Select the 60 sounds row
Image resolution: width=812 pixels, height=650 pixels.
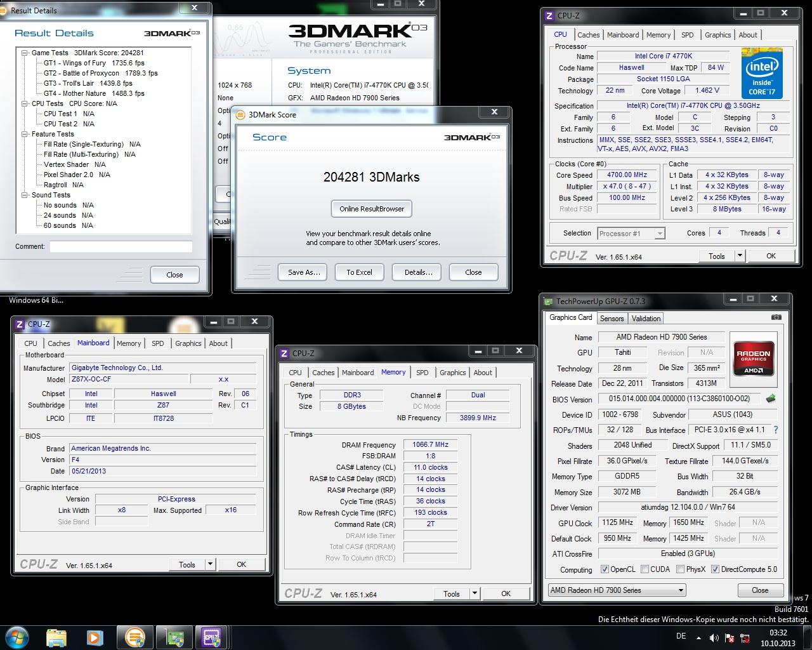coord(69,225)
